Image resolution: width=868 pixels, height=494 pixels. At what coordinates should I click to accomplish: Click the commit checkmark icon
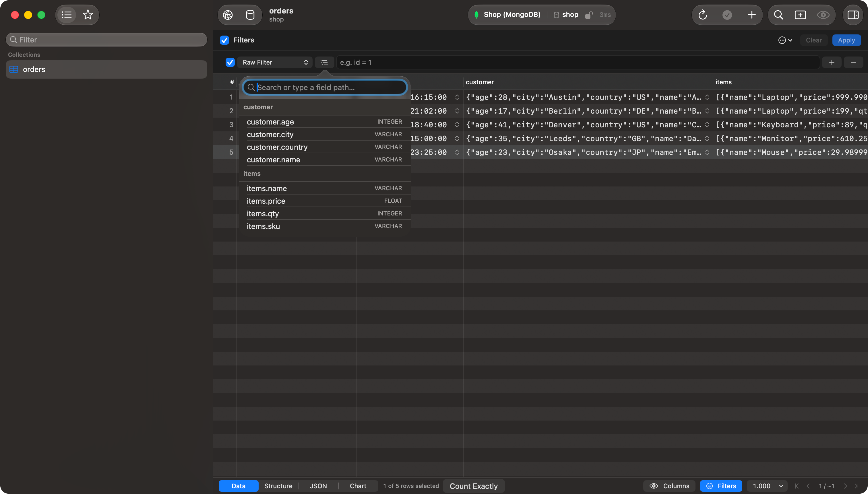point(727,15)
